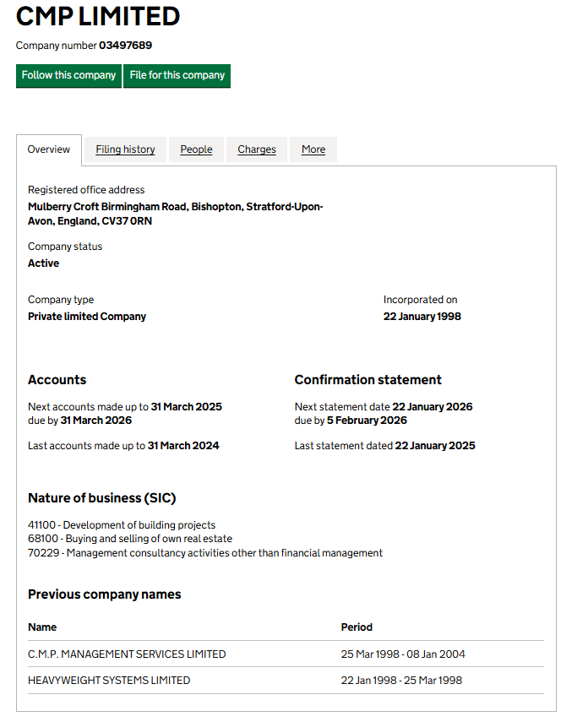Click the Follow this company button

68,75
